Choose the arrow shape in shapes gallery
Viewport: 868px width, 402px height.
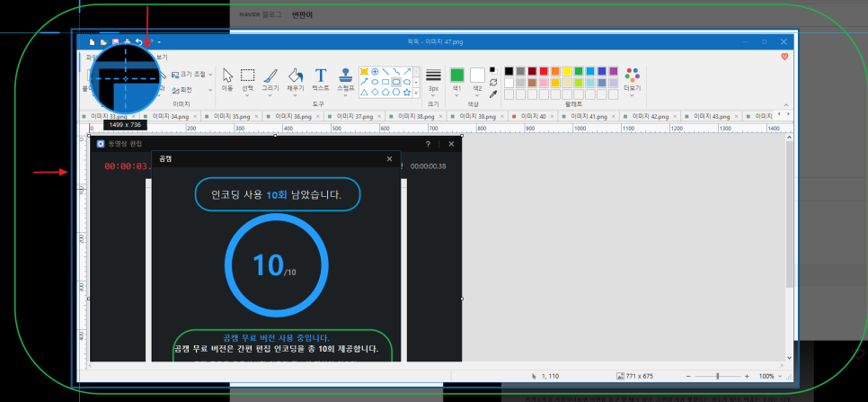tap(407, 71)
